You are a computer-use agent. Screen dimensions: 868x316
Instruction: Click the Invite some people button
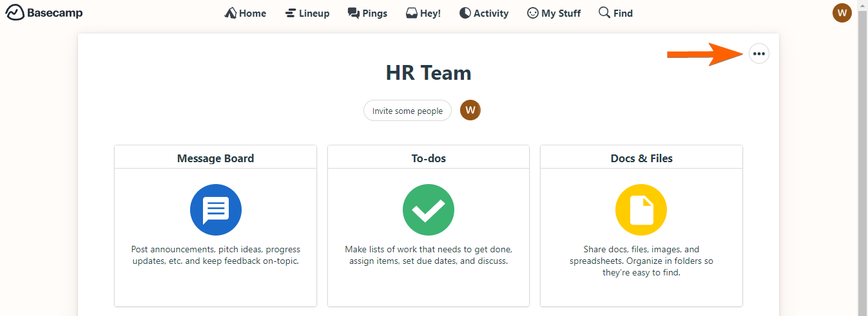tap(407, 111)
